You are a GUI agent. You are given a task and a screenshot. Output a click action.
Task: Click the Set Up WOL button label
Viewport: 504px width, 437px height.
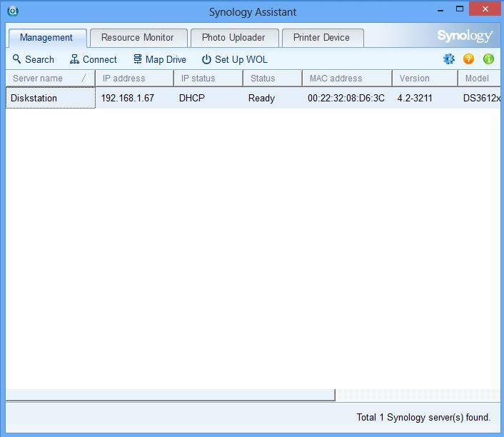[x=241, y=59]
